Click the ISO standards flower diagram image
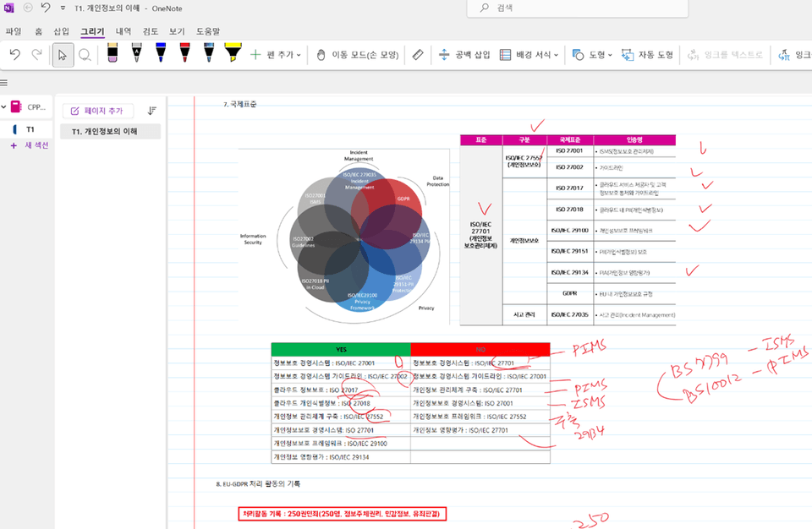 [344, 237]
